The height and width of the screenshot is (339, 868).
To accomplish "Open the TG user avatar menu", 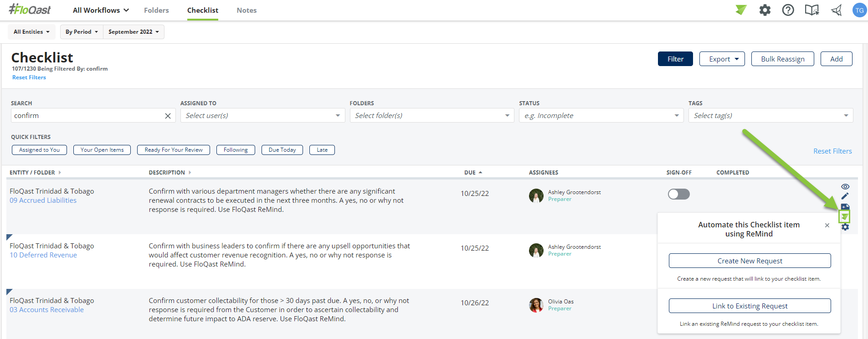I will [x=859, y=10].
